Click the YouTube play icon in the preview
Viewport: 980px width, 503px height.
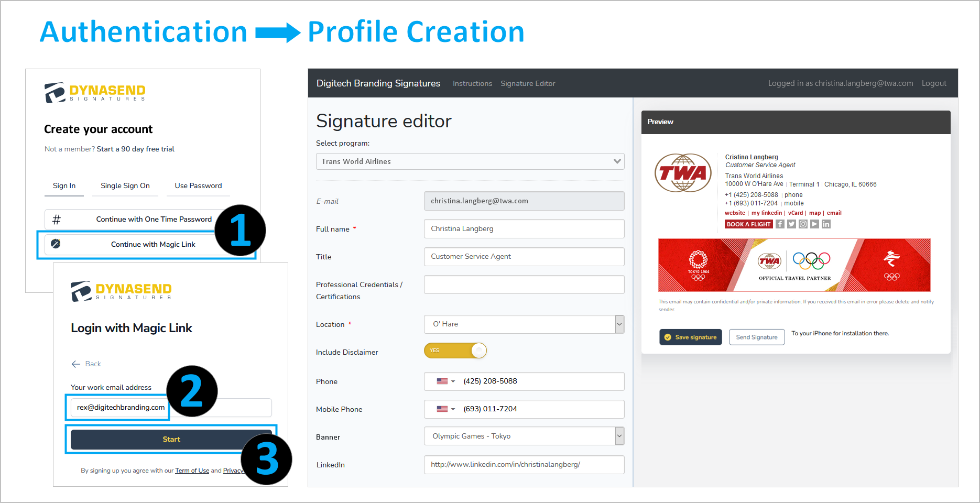814,224
